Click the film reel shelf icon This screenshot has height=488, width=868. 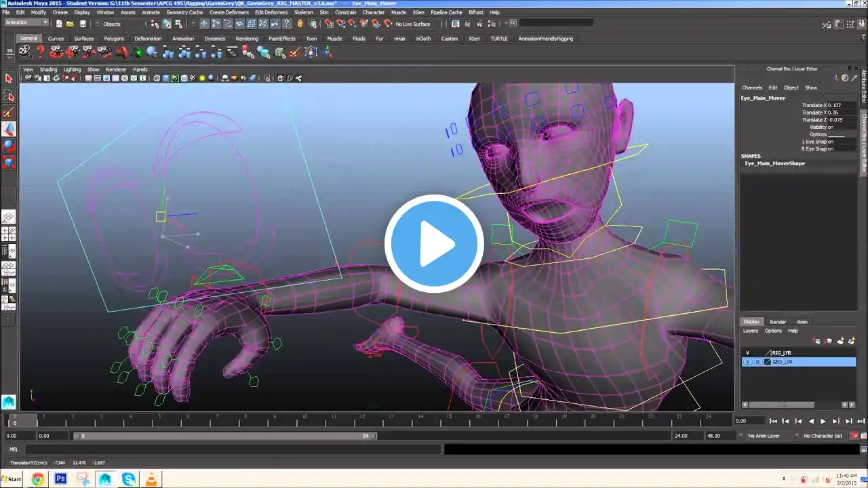pyautogui.click(x=24, y=52)
